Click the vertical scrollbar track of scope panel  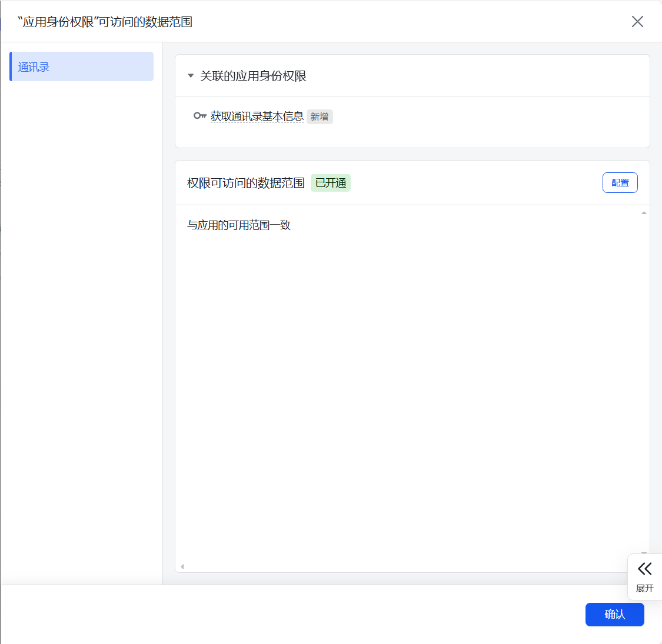[644, 382]
